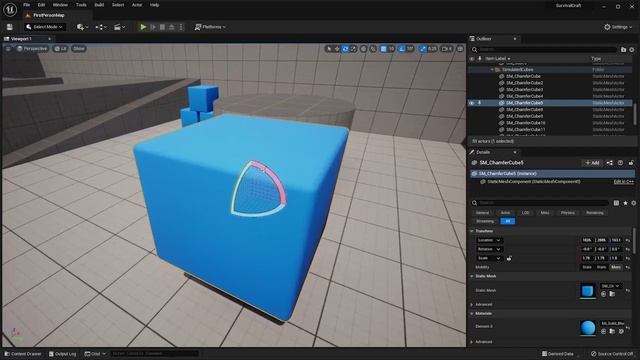This screenshot has width=640, height=360.
Task: Open play options three-dot menu
Action: pos(181,27)
